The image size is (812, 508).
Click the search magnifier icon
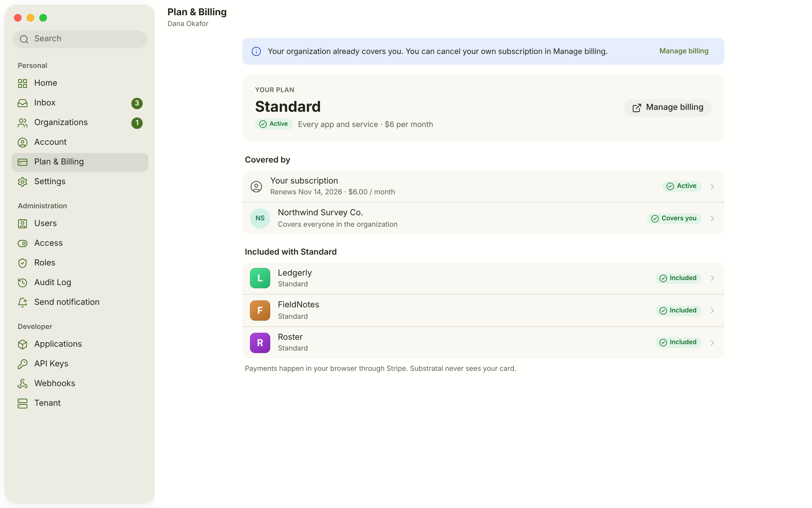click(x=24, y=39)
